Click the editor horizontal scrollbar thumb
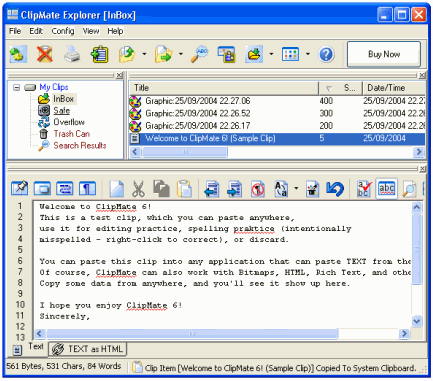This screenshot has height=381, width=433. 192,333
